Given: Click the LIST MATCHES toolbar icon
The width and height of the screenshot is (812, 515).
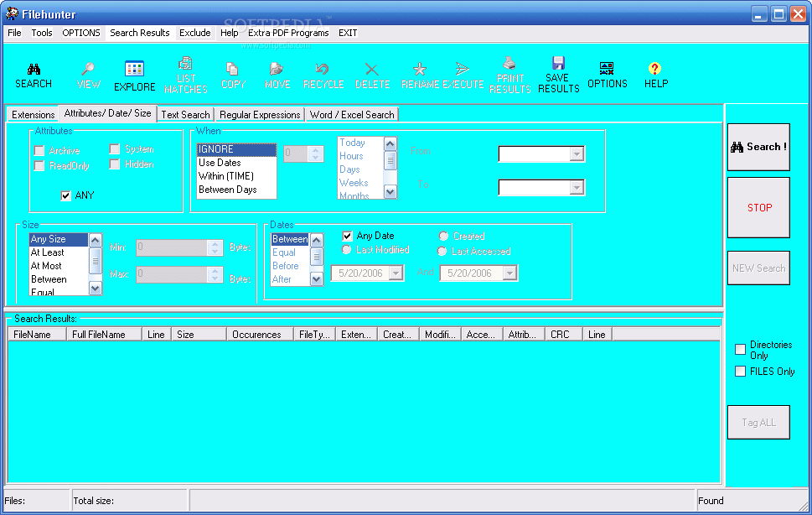Looking at the screenshot, I should tap(185, 64).
